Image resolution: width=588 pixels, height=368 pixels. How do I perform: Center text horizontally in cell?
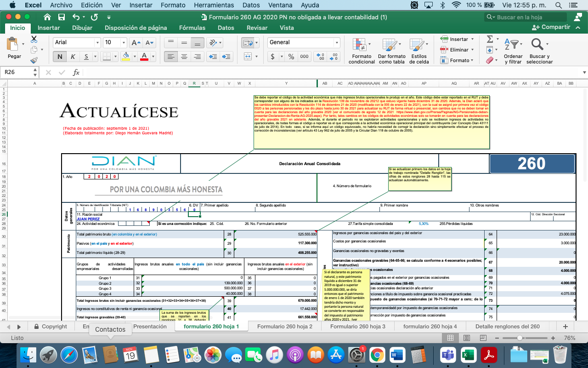point(184,57)
